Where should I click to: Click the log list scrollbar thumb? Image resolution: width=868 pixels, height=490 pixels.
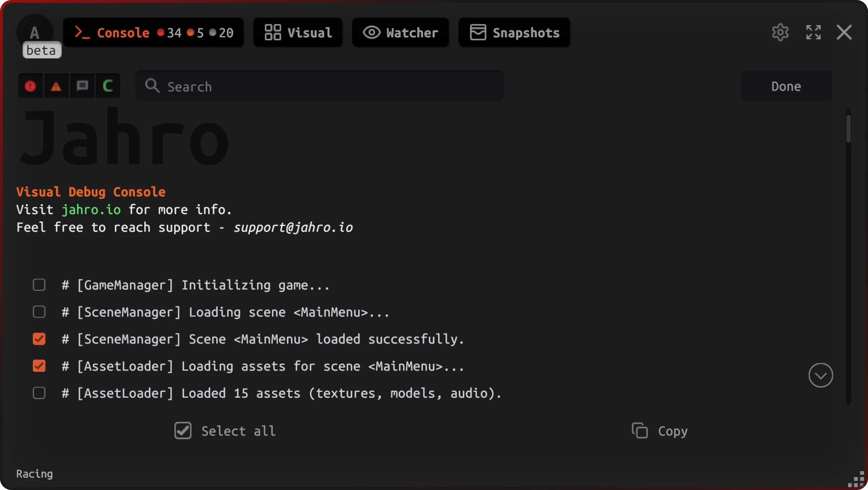(848, 128)
